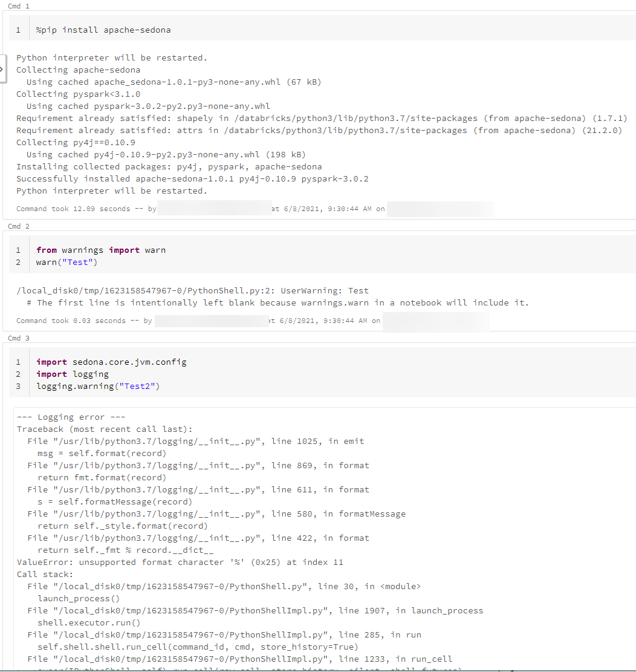Click the traceback line "line 611, in format"

pyautogui.click(x=198, y=489)
